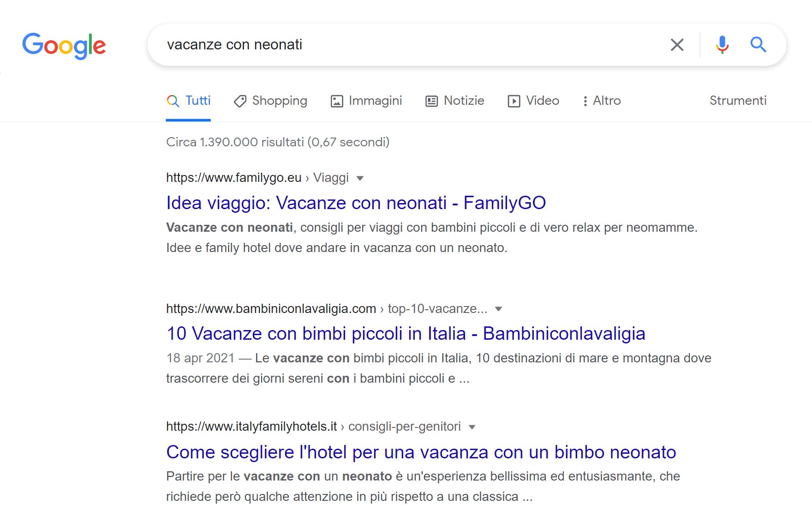Viewport: 812px width, 517px height.
Task: Open 'Come scegliere l'hotel per una vacanza' result
Action: point(421,452)
